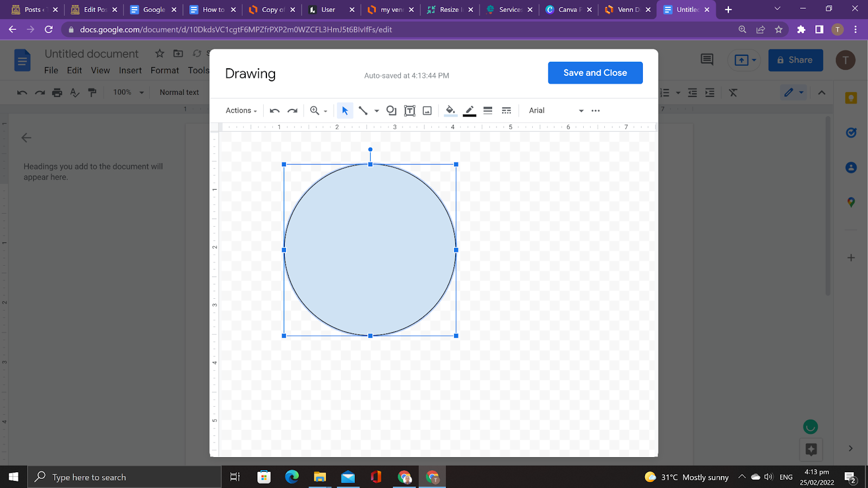Select the Line tool in drawing toolbar
This screenshot has width=868, height=488.
[363, 111]
